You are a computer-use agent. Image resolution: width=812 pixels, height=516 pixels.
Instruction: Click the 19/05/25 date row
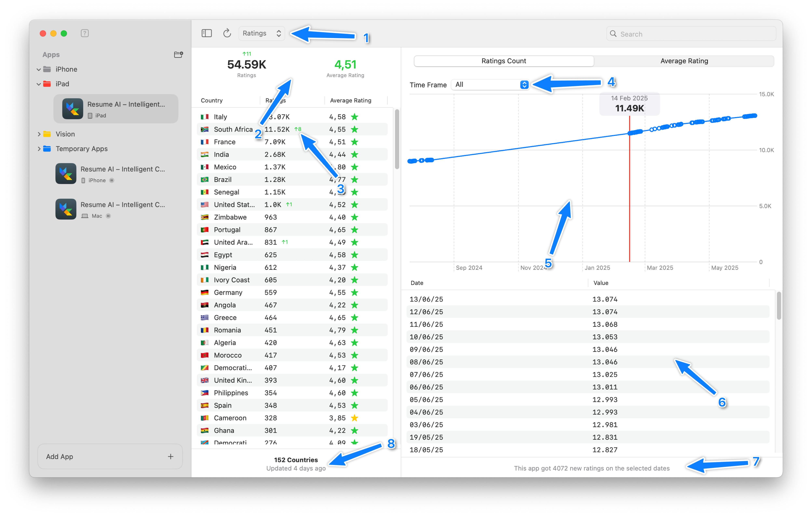[588, 438]
